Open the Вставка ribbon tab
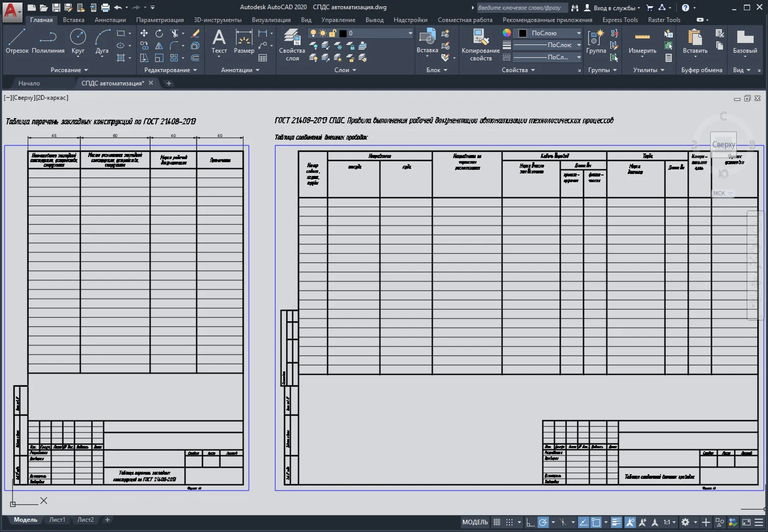The width and height of the screenshot is (768, 532). tap(74, 20)
